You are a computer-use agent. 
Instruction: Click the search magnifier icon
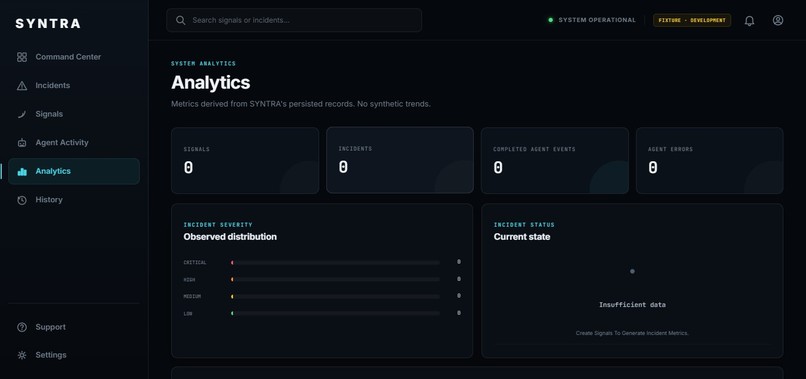(x=180, y=20)
